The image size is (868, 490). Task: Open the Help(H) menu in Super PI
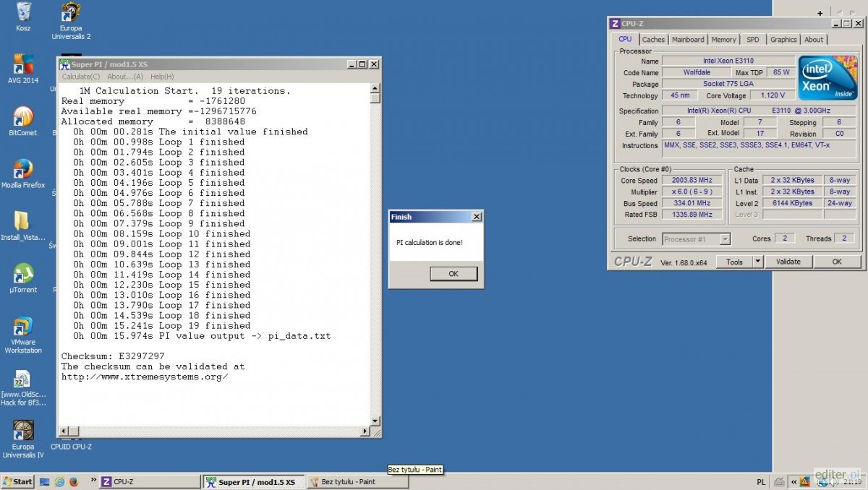161,77
